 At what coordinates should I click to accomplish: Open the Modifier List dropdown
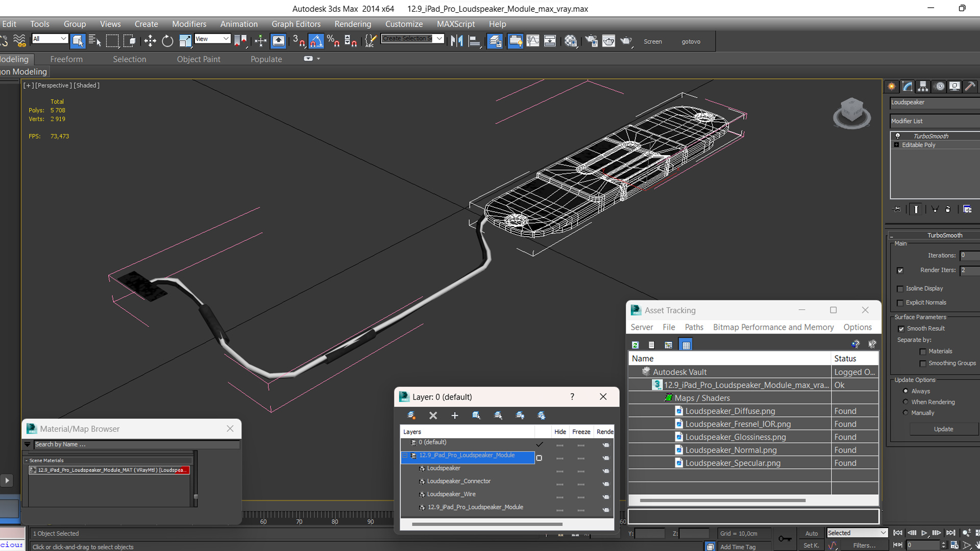click(935, 121)
